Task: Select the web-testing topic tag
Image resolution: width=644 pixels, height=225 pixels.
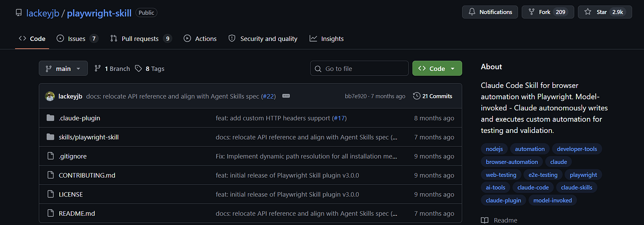Action: tap(501, 175)
